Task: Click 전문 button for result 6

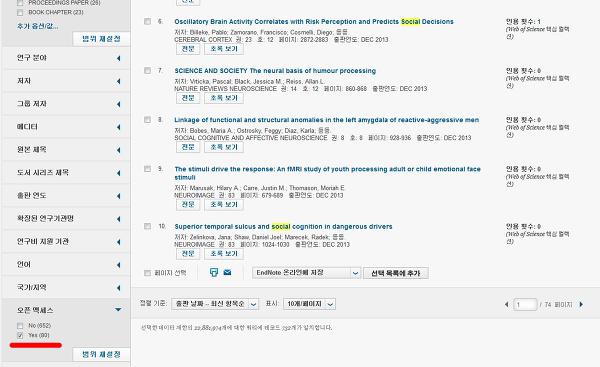Action: [188, 49]
